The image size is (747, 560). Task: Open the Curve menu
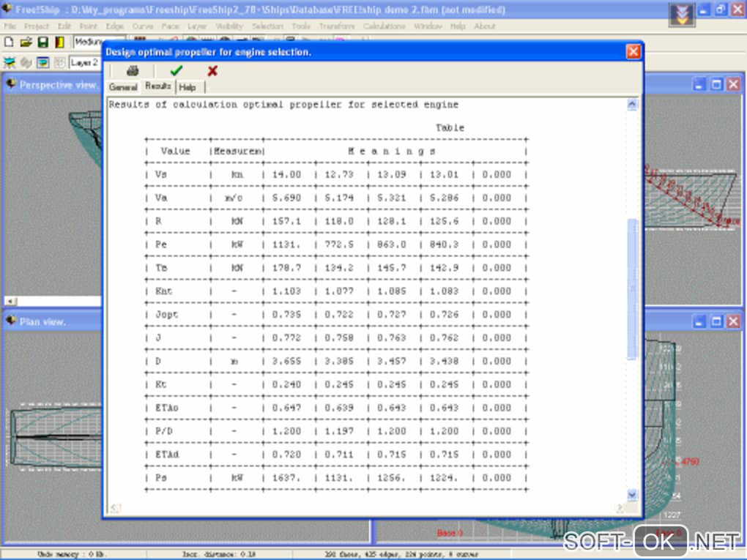143,26
